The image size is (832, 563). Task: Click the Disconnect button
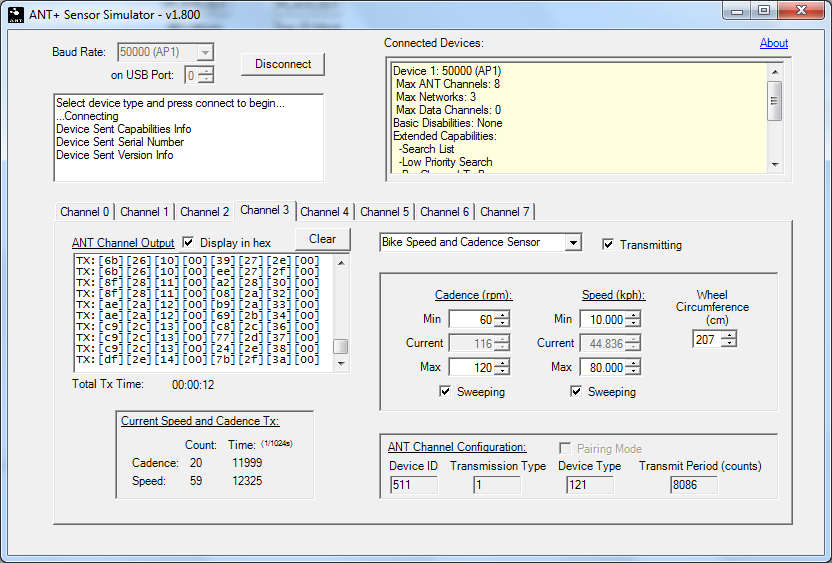(283, 64)
